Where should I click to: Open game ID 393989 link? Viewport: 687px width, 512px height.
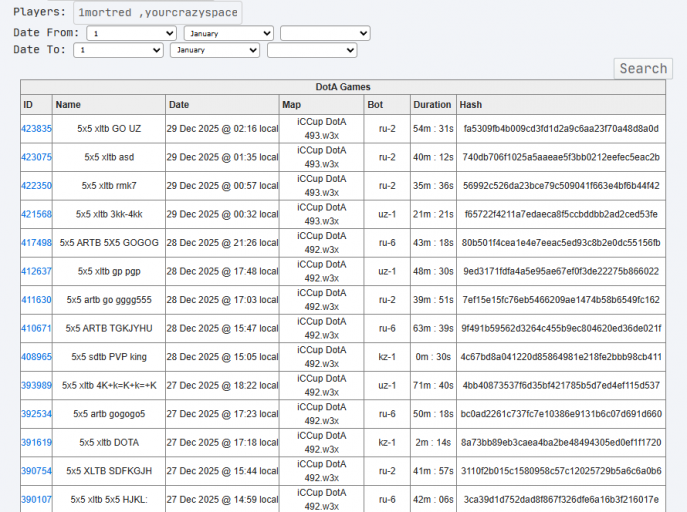point(36,385)
